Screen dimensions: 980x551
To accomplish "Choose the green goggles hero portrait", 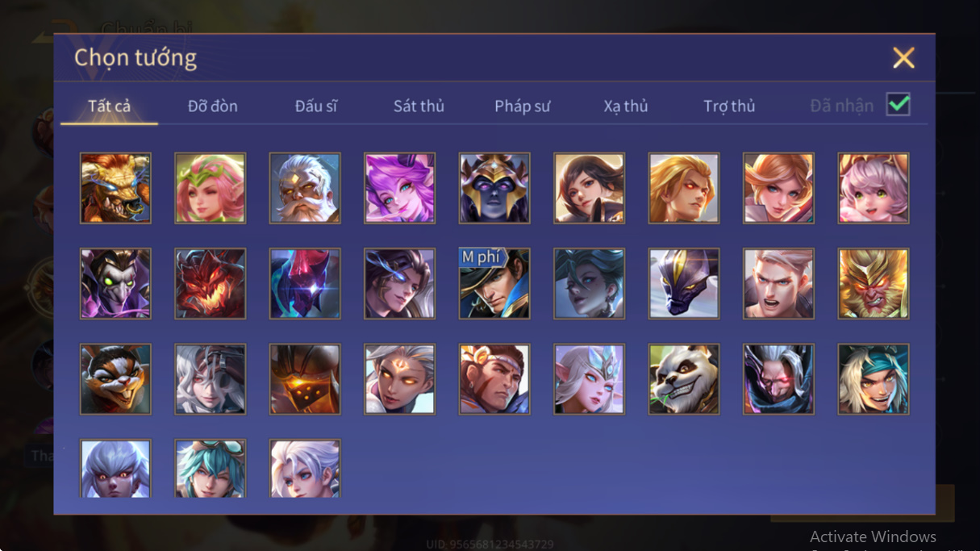I will click(211, 468).
